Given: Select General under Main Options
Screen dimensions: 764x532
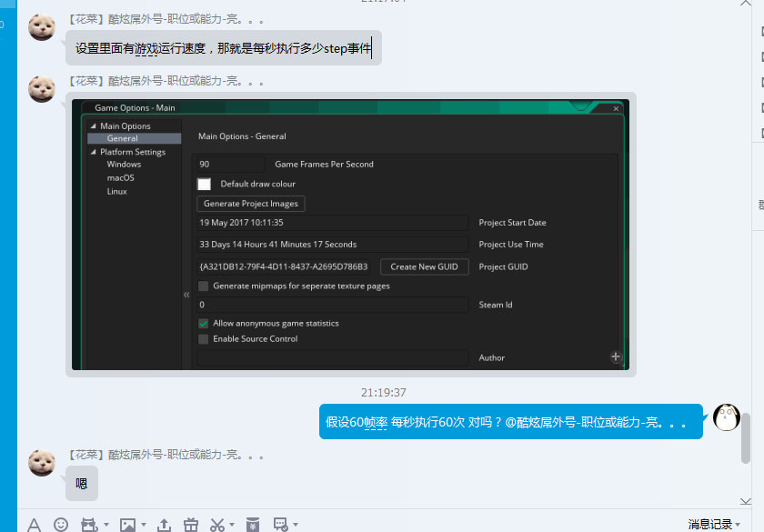Looking at the screenshot, I should [x=134, y=138].
